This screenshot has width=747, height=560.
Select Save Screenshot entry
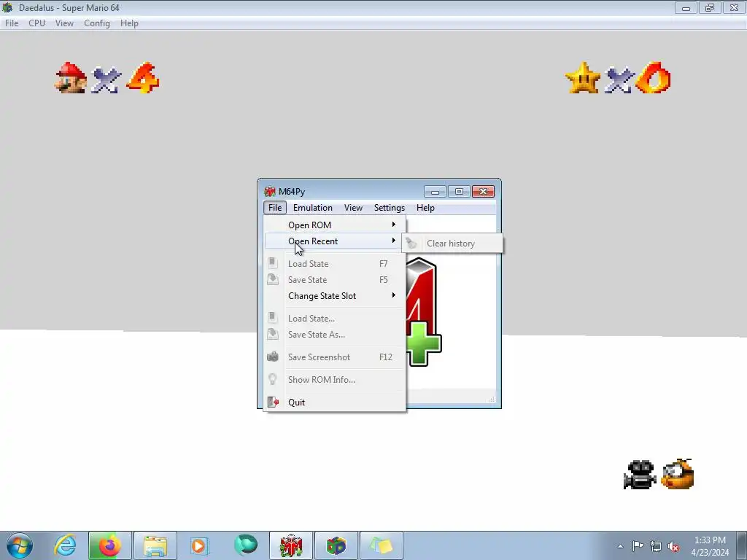pyautogui.click(x=334, y=357)
